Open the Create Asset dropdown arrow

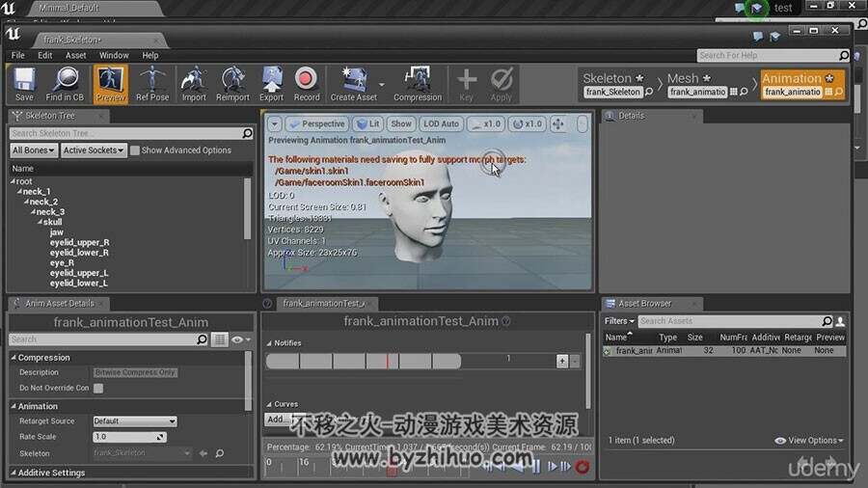381,85
